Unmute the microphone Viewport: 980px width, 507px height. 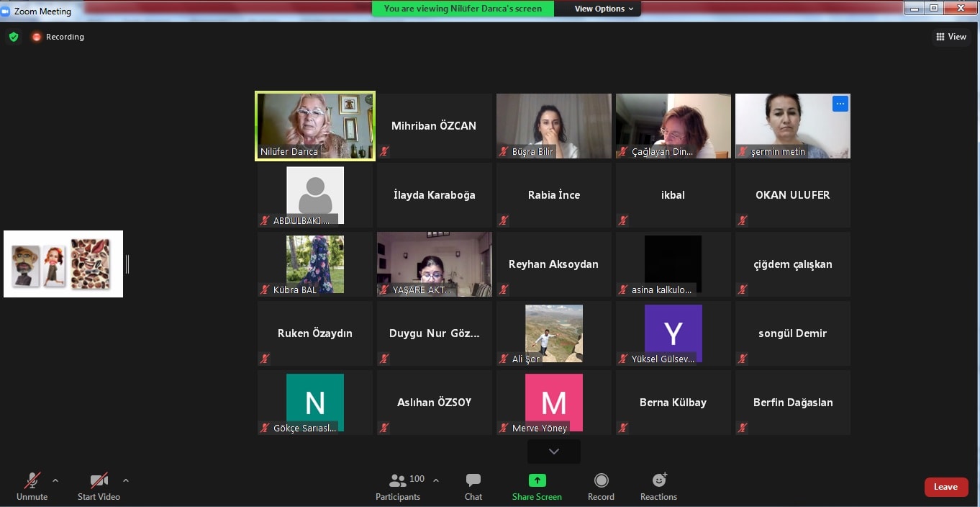tap(32, 481)
